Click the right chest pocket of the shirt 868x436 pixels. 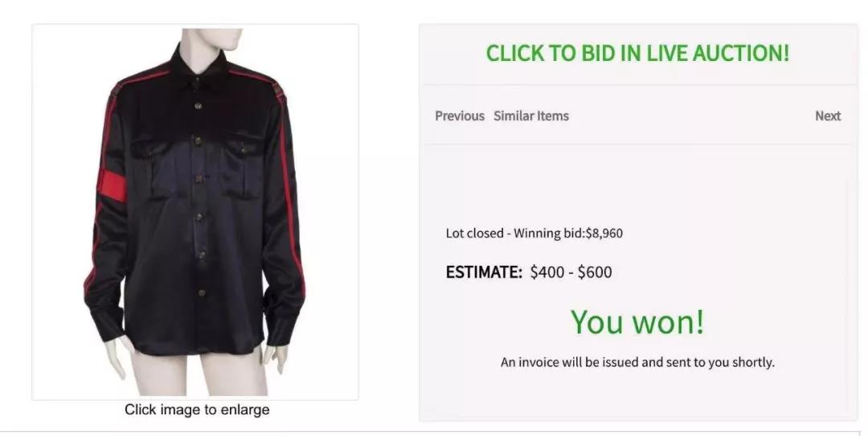[241, 165]
